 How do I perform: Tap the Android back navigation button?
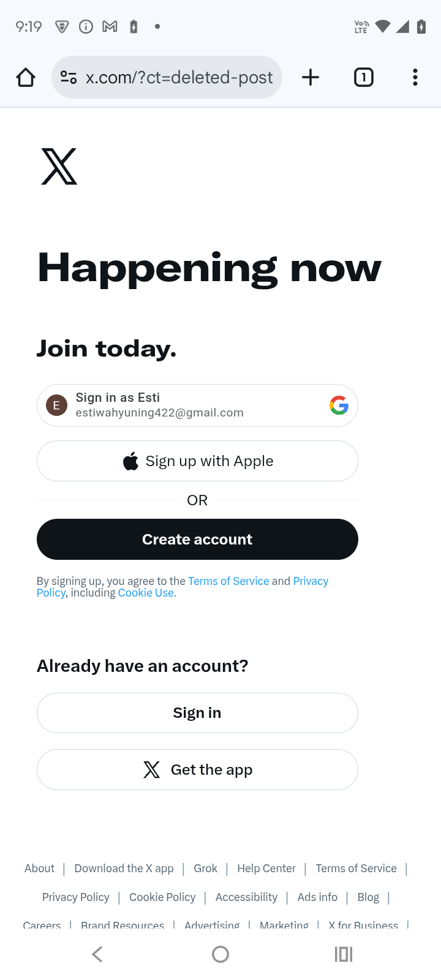click(x=97, y=954)
